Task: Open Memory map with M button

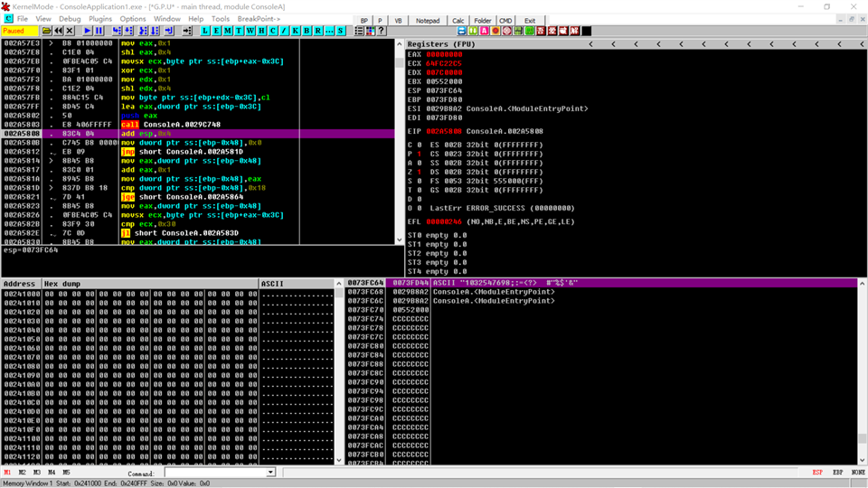Action: click(x=227, y=31)
